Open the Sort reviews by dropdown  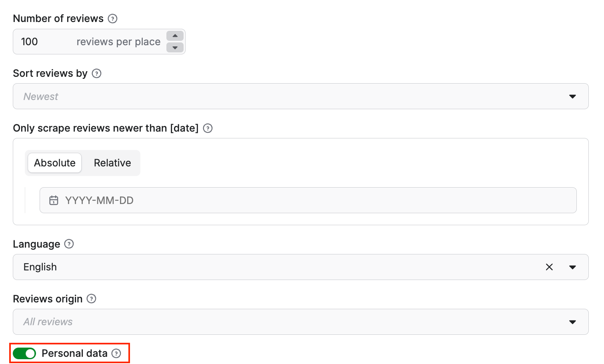(x=573, y=96)
